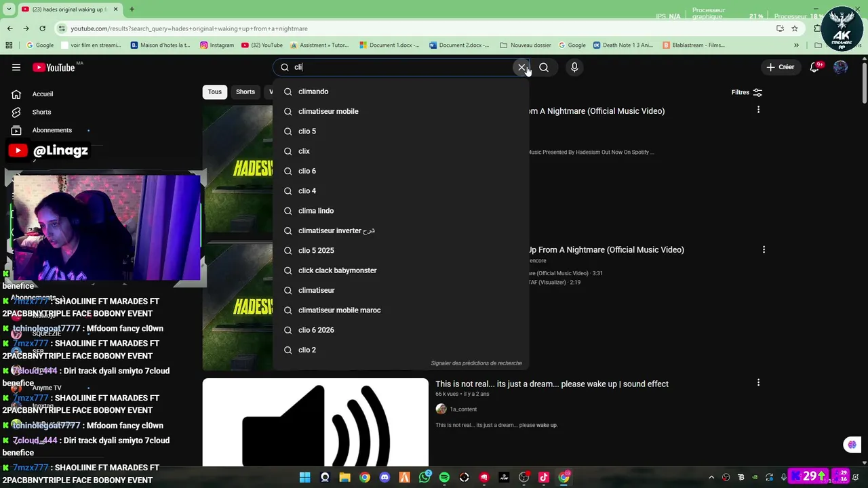Choose suggestion clio 2
This screenshot has height=488, width=868.
click(x=401, y=350)
